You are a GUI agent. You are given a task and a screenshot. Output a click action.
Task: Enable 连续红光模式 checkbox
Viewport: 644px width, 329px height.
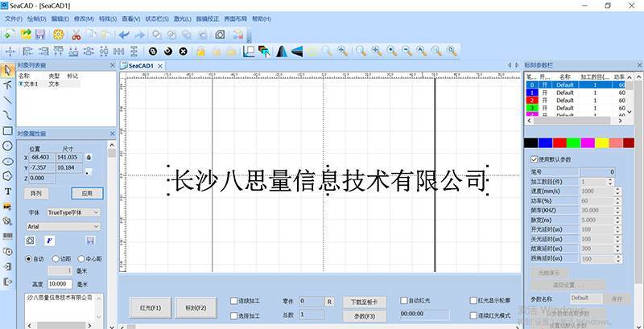(x=473, y=316)
